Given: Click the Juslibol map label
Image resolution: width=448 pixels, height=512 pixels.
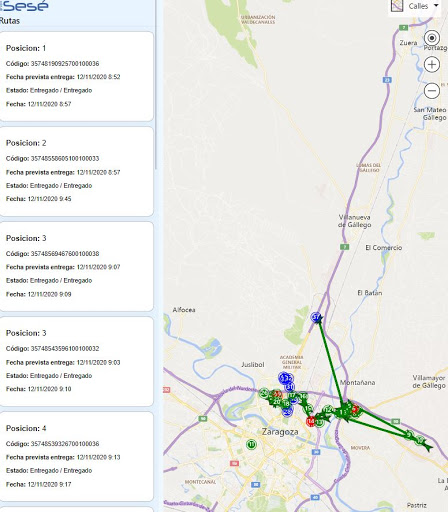Looking at the screenshot, I should point(253,365).
